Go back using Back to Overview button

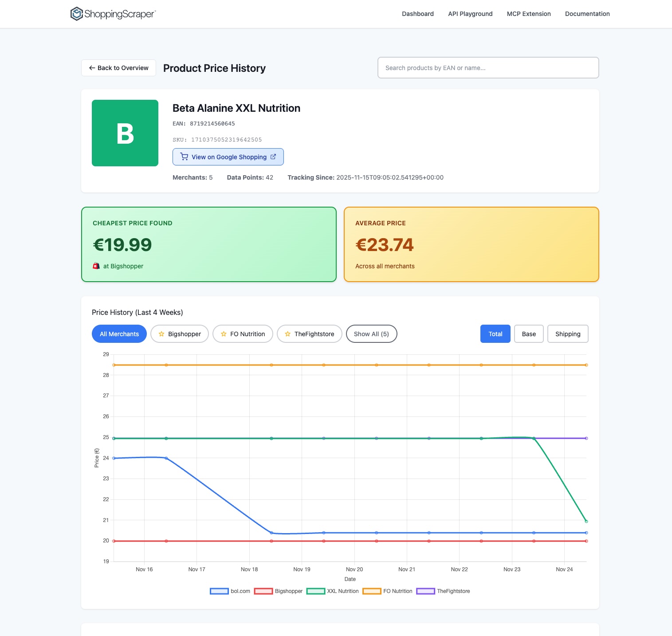(118, 68)
